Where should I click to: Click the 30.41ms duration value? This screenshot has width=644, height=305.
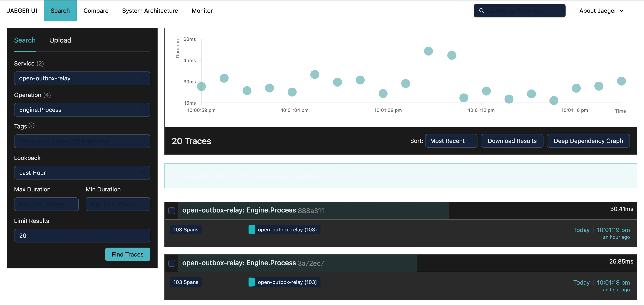point(621,209)
